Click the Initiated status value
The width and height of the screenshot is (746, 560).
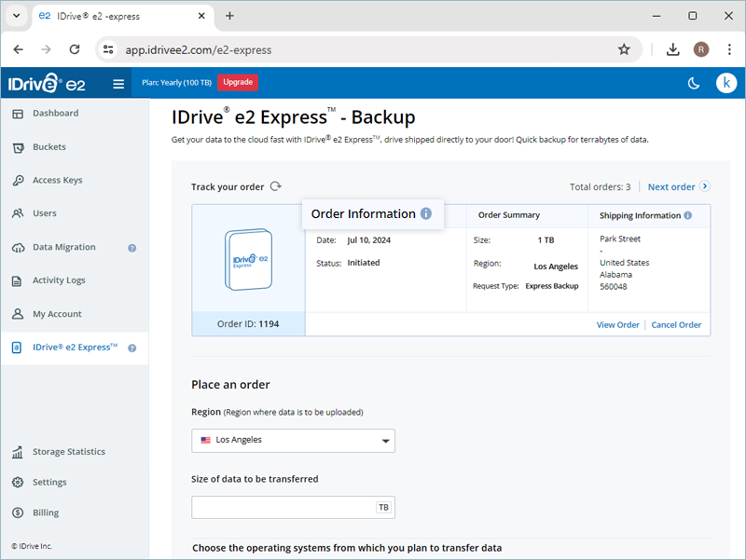pos(364,263)
